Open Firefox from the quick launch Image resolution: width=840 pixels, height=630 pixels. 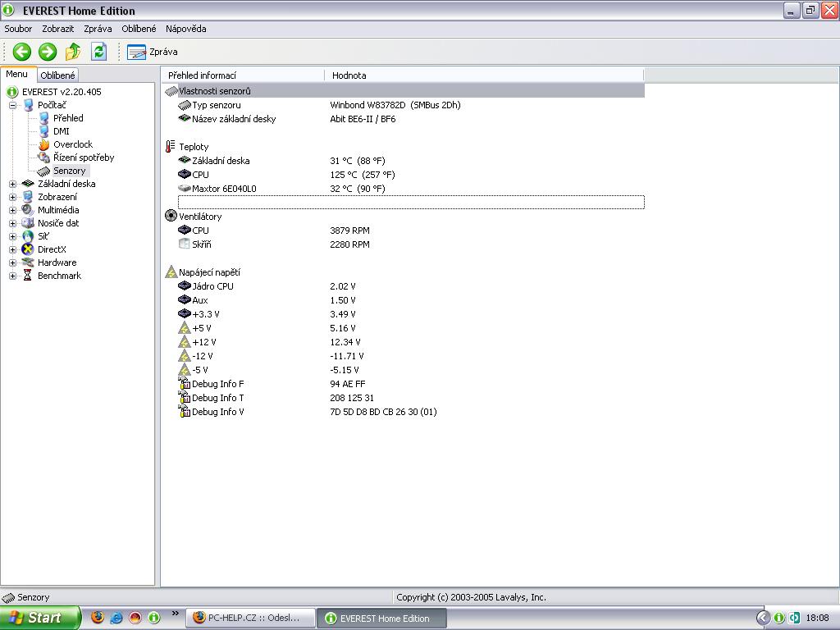[x=98, y=618]
